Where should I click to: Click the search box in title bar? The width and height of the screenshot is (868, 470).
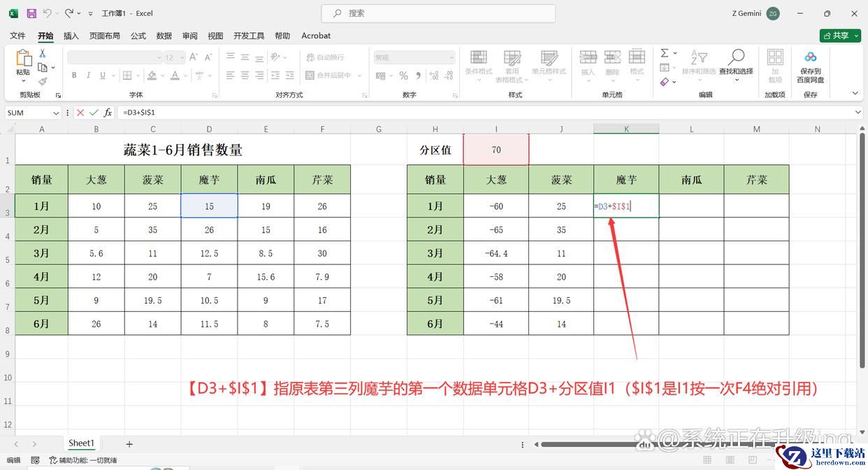tap(438, 13)
